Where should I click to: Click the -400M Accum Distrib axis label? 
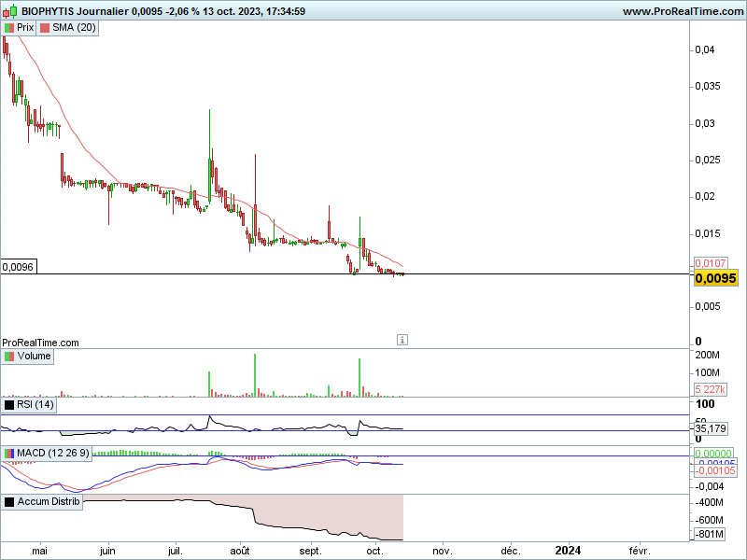(x=709, y=502)
